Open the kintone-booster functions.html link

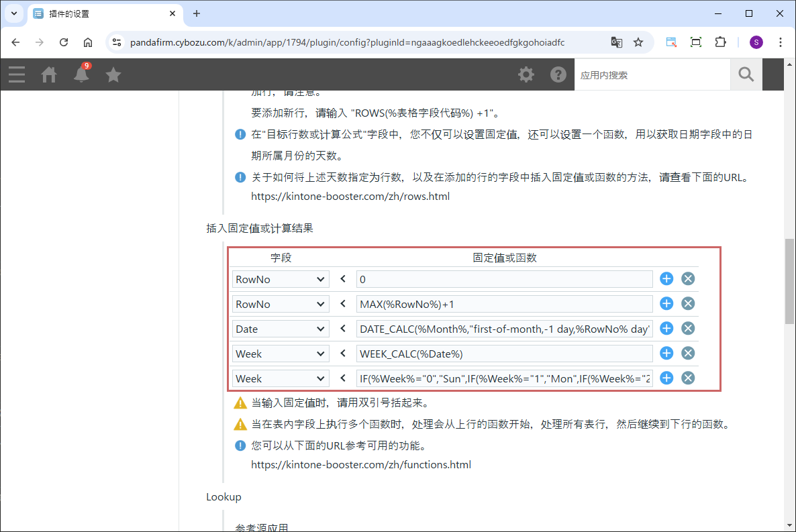[x=361, y=464]
